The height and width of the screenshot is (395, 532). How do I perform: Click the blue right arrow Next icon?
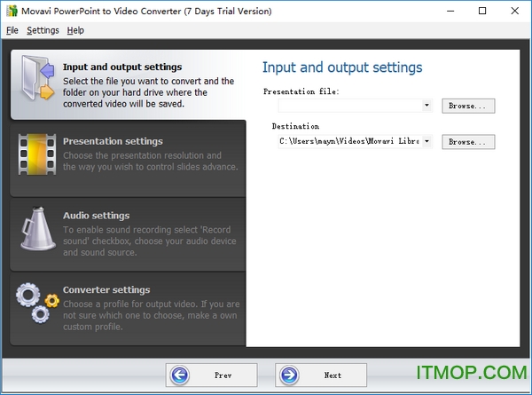290,375
